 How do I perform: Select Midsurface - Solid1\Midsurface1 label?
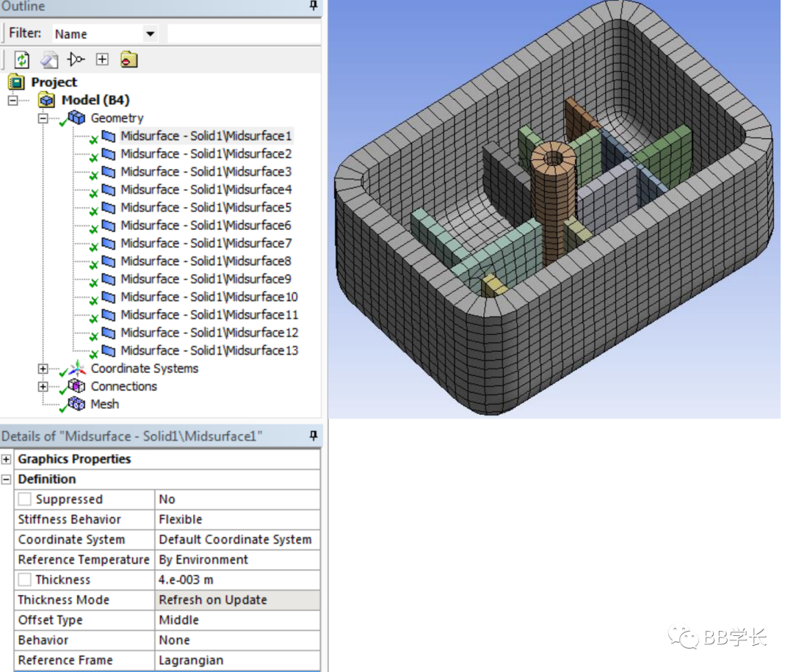click(206, 136)
